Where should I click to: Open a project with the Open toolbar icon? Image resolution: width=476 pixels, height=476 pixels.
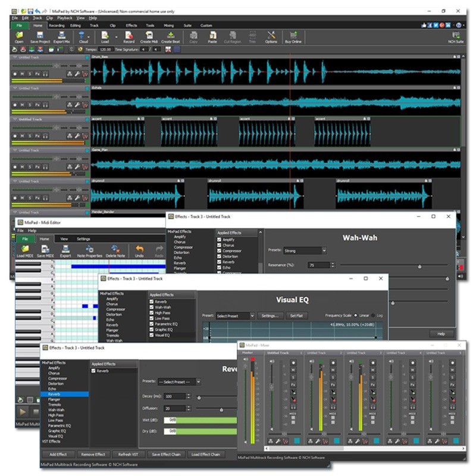19,37
